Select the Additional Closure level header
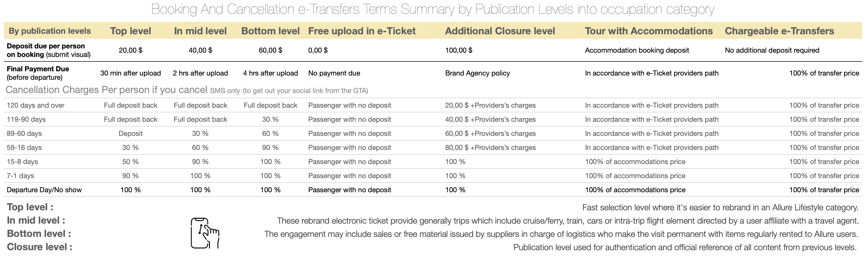 (500, 31)
